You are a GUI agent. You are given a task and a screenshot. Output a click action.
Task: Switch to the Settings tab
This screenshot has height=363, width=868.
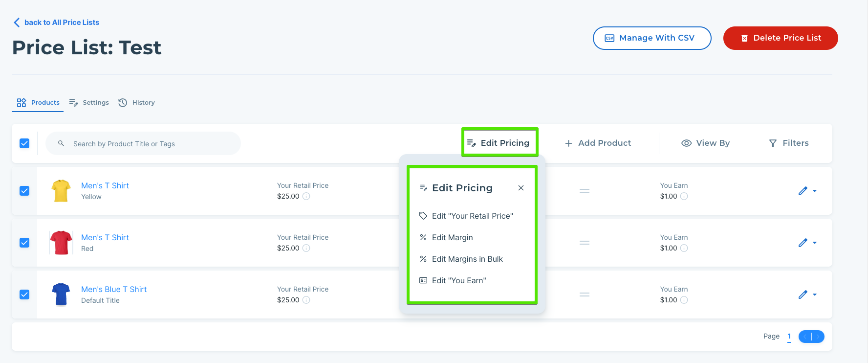(x=89, y=103)
